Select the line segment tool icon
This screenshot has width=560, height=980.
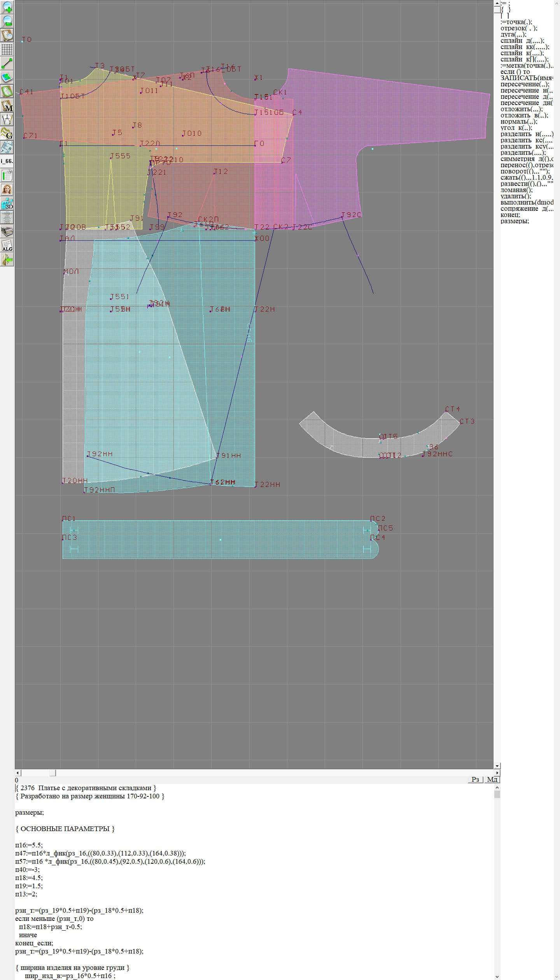(7, 63)
